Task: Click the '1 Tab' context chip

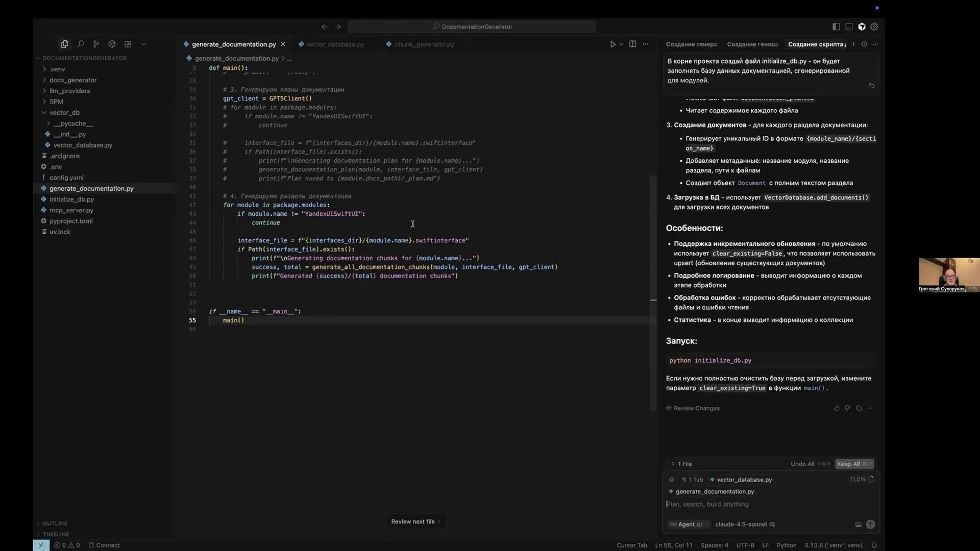Action: click(692, 480)
